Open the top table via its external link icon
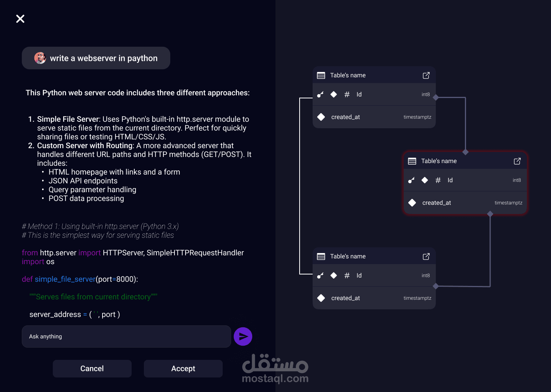Screen dimensions: 551x392 [426, 75]
